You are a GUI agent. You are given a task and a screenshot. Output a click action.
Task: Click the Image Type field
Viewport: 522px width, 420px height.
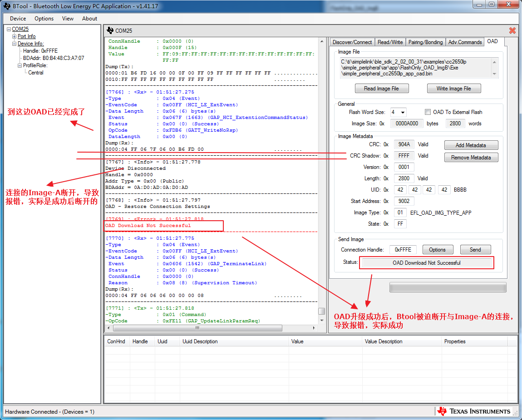pyautogui.click(x=400, y=212)
